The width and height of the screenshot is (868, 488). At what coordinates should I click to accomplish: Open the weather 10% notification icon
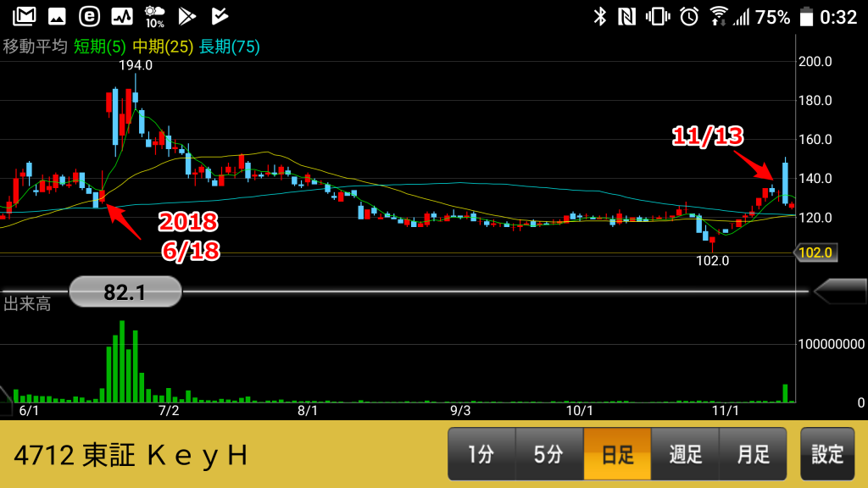(154, 17)
